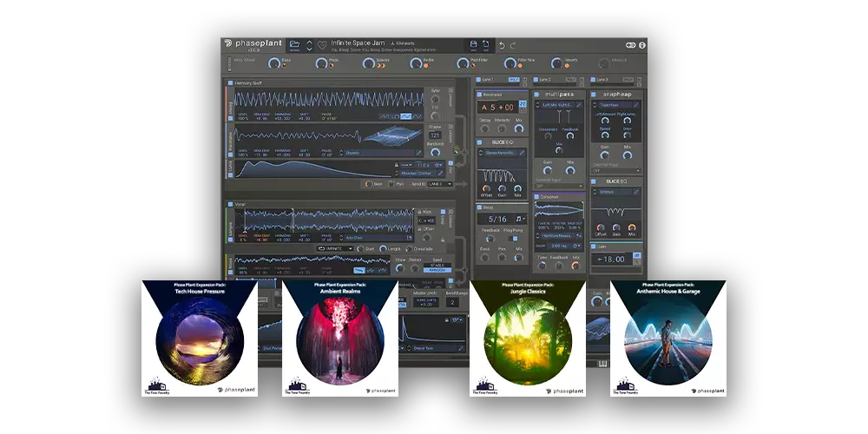
Task: Toggle the Harmony Stuff generator group enable box
Action: [x=230, y=83]
